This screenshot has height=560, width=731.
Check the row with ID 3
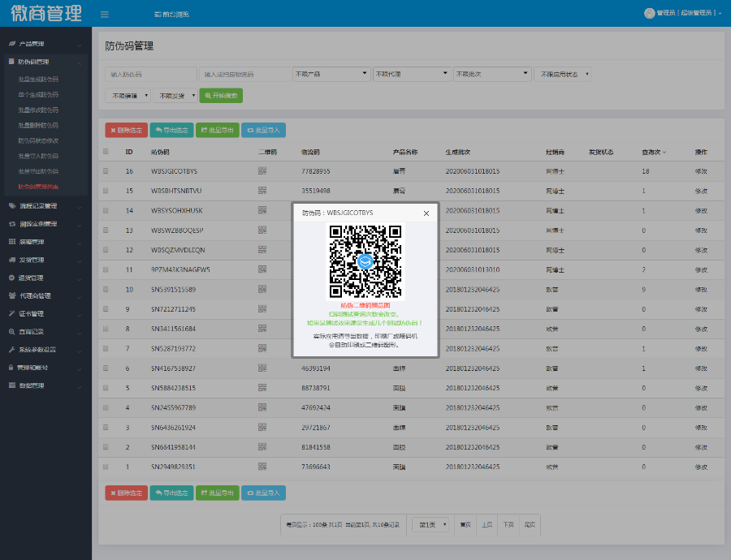click(x=106, y=427)
